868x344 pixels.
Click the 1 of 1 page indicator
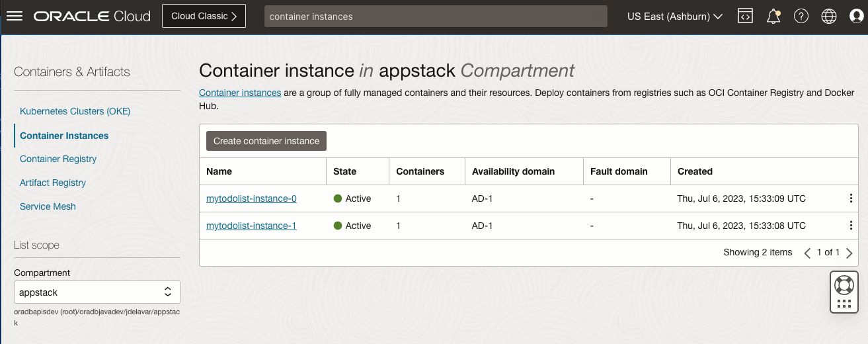(828, 252)
